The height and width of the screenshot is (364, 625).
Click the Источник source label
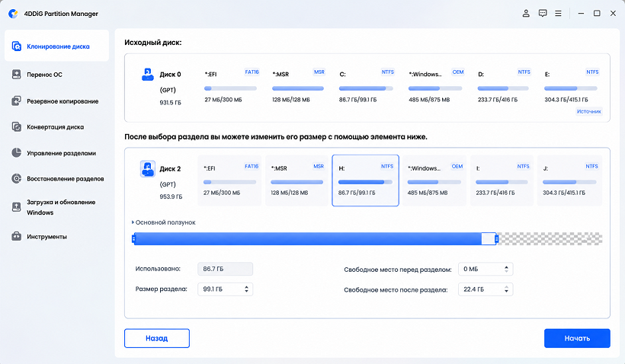(588, 111)
